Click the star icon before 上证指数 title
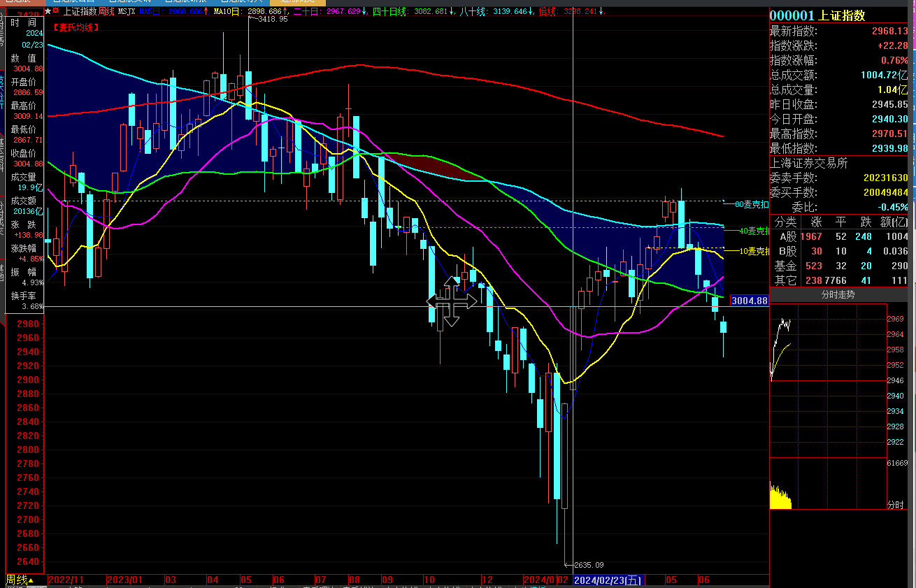Image resolution: width=916 pixels, height=588 pixels. 48,11
